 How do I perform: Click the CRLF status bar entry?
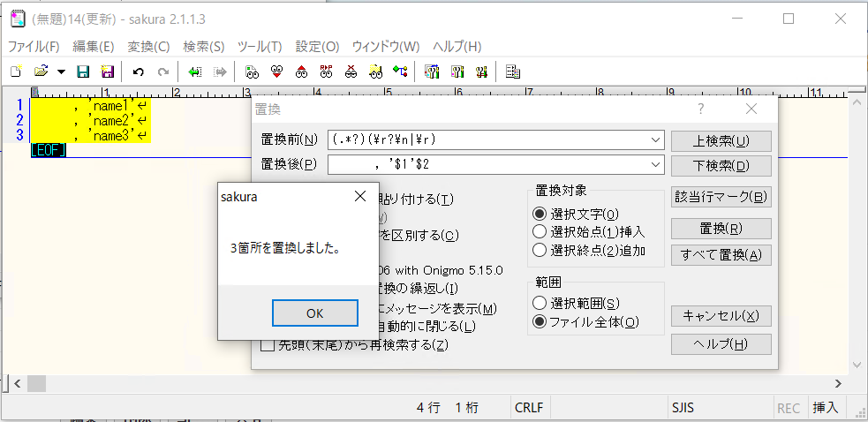pos(530,408)
